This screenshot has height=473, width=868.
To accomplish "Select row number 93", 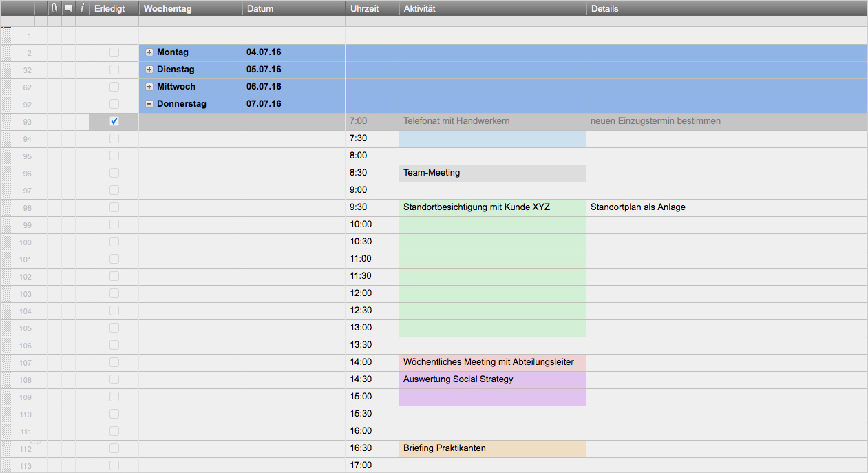I will point(26,122).
